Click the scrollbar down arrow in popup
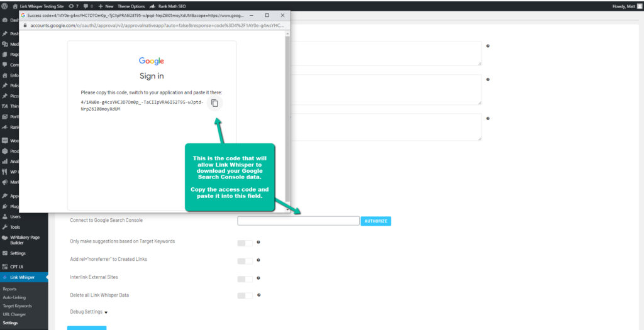 point(287,209)
